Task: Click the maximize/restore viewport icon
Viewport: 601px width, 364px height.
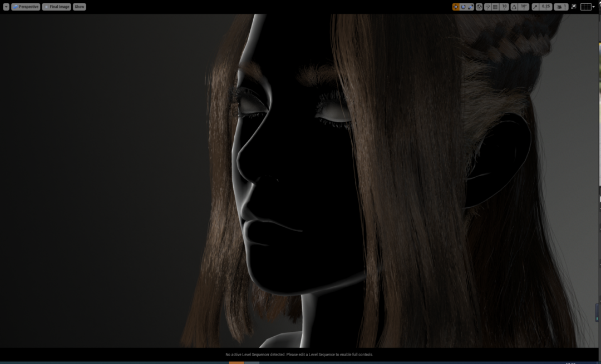Action: click(573, 7)
